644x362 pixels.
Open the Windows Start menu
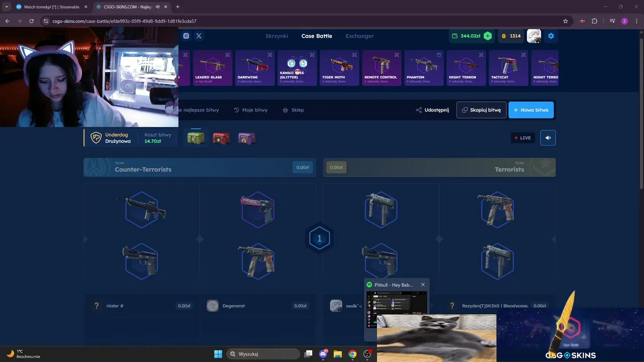pyautogui.click(x=218, y=354)
